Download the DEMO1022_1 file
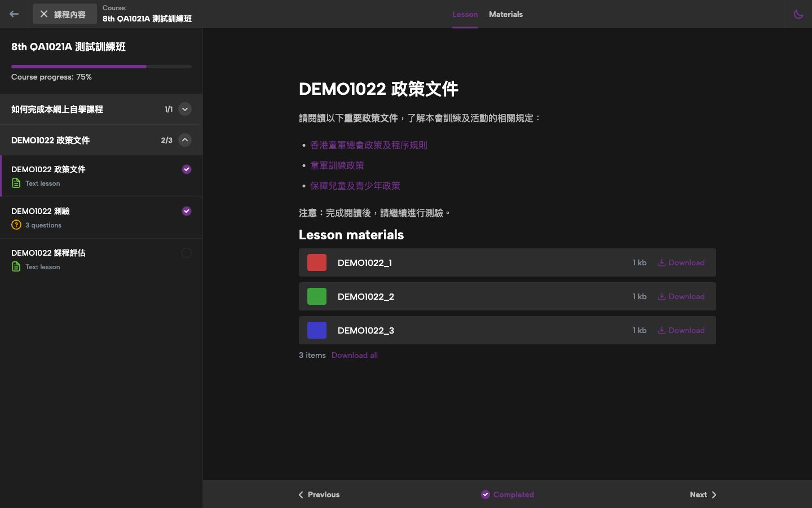Screen dimensions: 812x508 click(681, 262)
